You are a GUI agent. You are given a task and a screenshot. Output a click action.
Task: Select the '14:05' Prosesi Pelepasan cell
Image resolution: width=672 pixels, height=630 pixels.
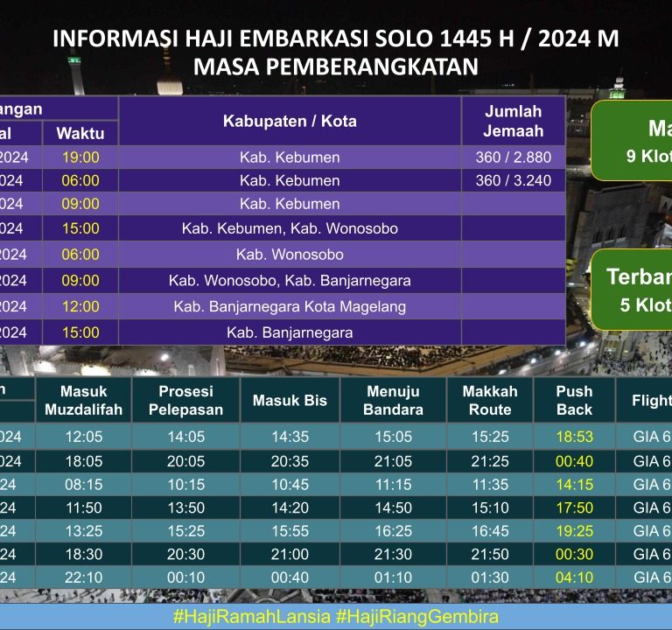point(186,437)
